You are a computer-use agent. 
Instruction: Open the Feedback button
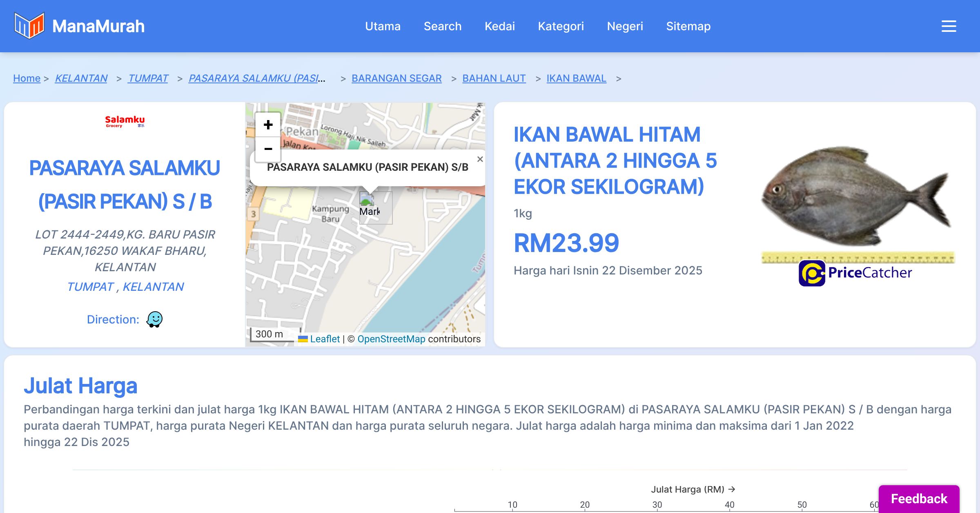coord(919,499)
